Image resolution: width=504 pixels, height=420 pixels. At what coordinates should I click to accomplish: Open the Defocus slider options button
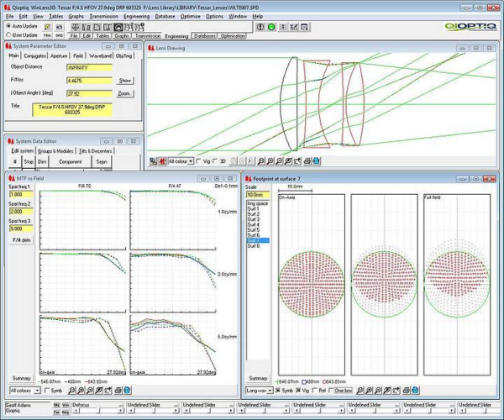point(121,405)
